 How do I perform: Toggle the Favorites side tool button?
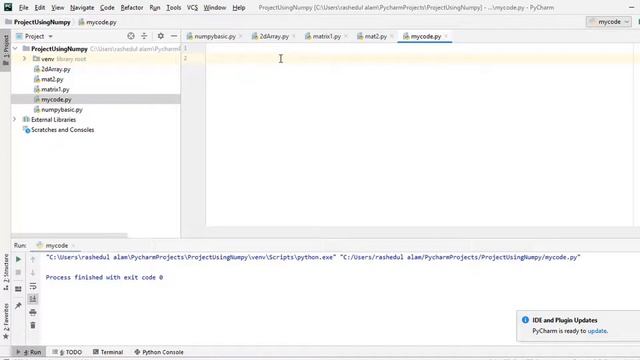(x=6, y=321)
